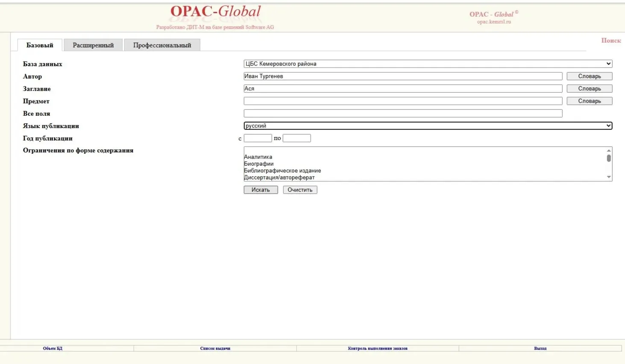Click into the Предмет input field
The width and height of the screenshot is (625, 364).
point(403,101)
